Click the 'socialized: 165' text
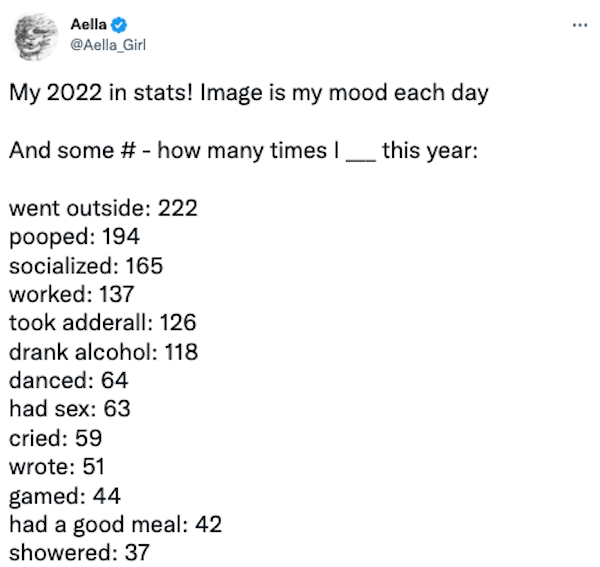Viewport: 600px width, 567px height. tap(86, 266)
